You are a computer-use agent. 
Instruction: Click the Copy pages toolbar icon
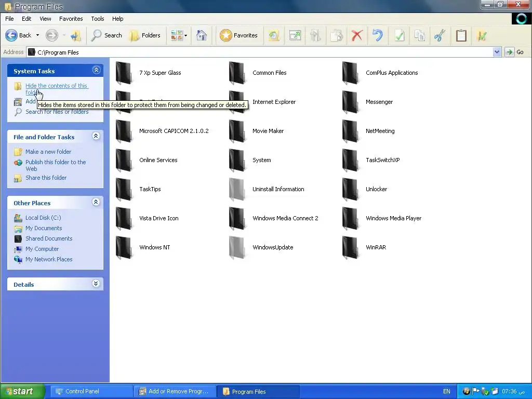[x=420, y=35]
